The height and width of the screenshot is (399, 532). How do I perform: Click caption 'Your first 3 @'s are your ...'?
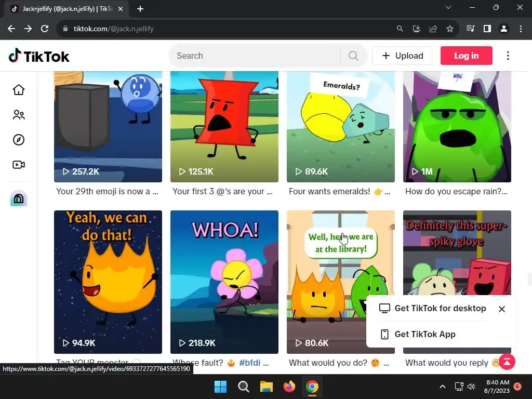tap(222, 191)
